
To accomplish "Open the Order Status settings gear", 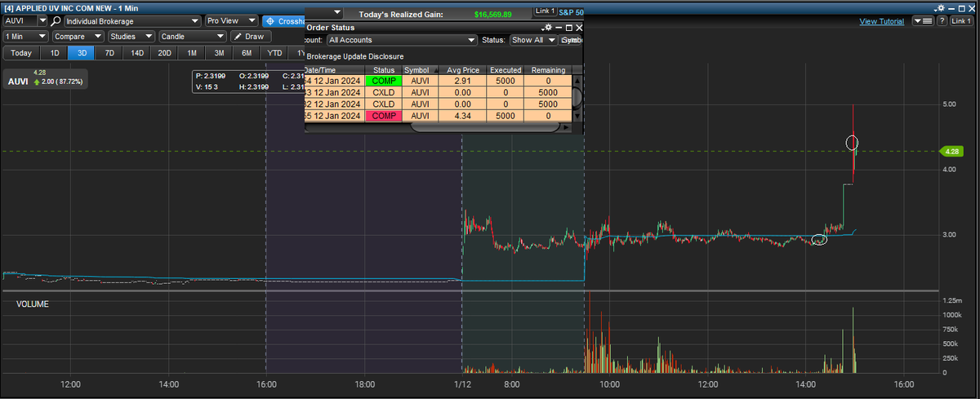I will 548,27.
